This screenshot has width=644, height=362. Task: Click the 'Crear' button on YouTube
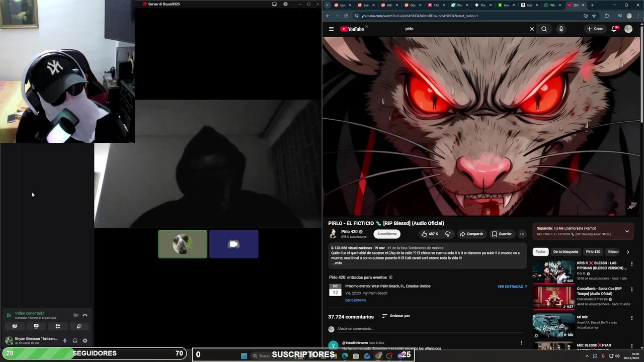click(x=595, y=29)
